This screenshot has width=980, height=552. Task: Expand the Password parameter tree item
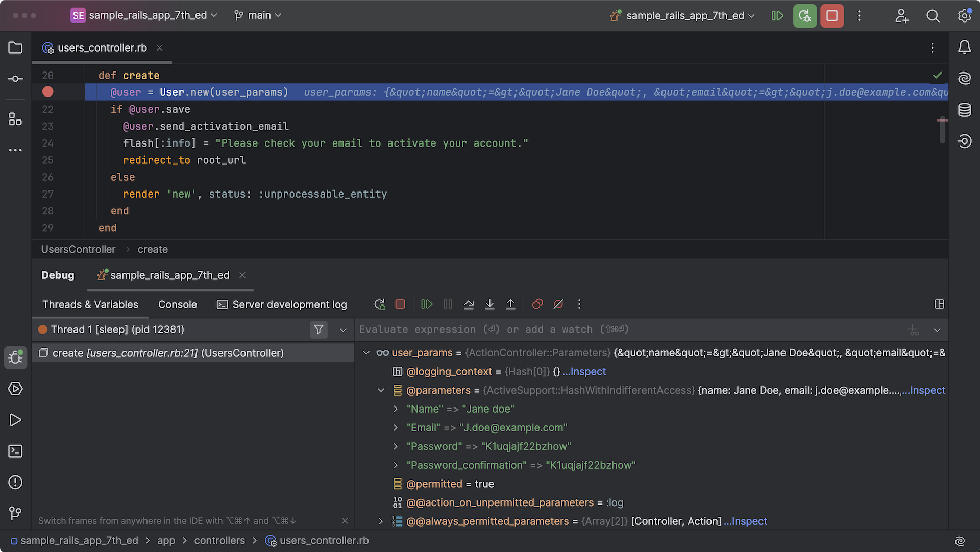(x=395, y=446)
